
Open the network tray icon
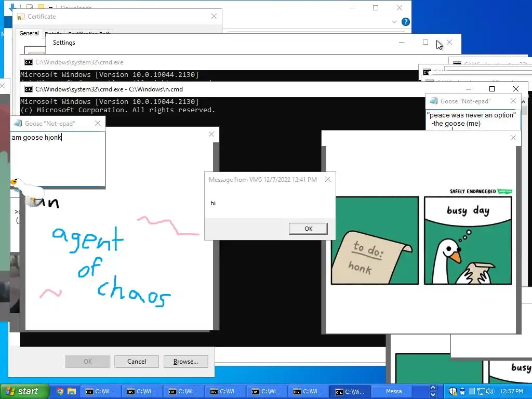pyautogui.click(x=481, y=391)
